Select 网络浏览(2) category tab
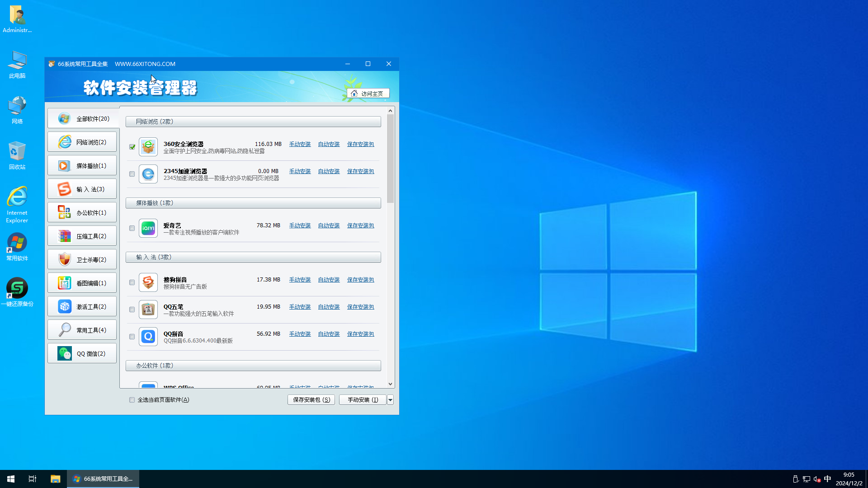 pos(82,142)
